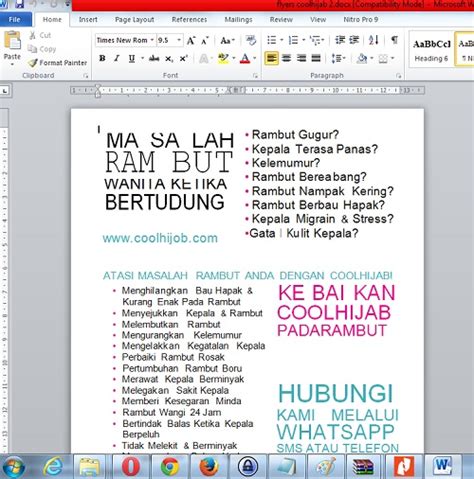The width and height of the screenshot is (474, 479).
Task: Click the Multilevel List icon
Action: pyautogui.click(x=315, y=40)
